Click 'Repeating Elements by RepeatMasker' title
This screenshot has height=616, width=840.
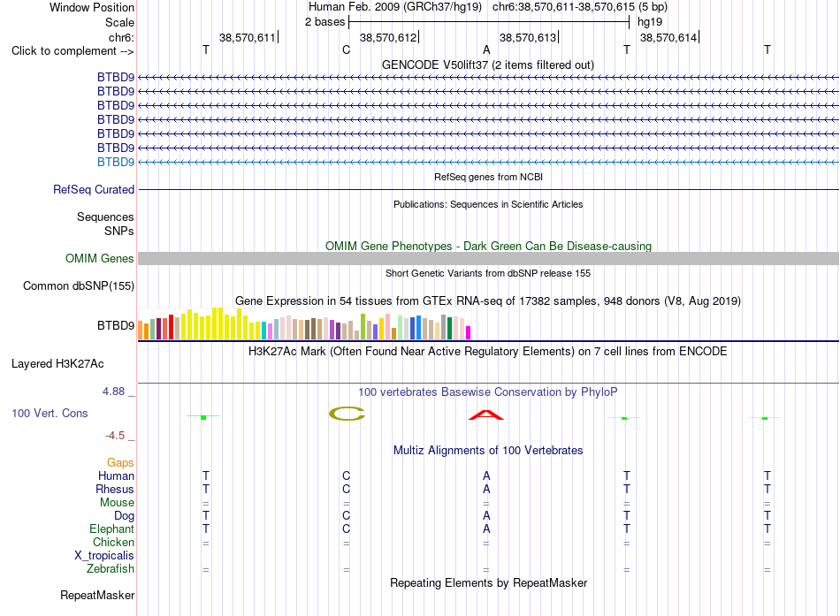coord(489,582)
